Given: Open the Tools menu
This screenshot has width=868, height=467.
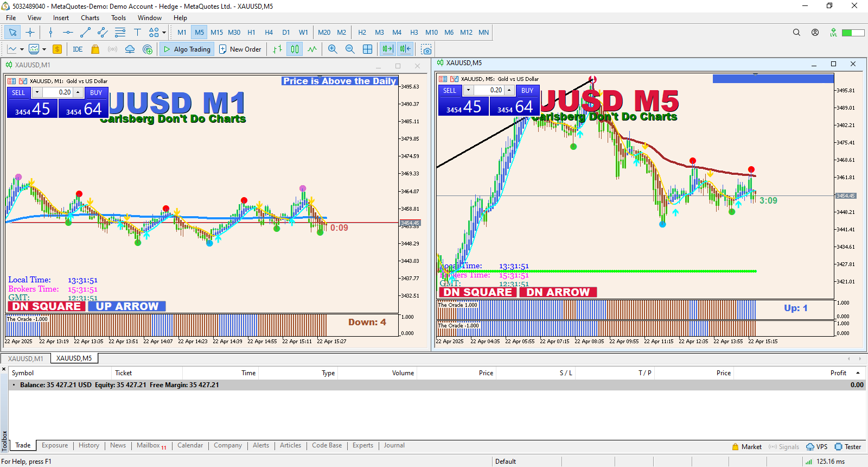Looking at the screenshot, I should 118,18.
